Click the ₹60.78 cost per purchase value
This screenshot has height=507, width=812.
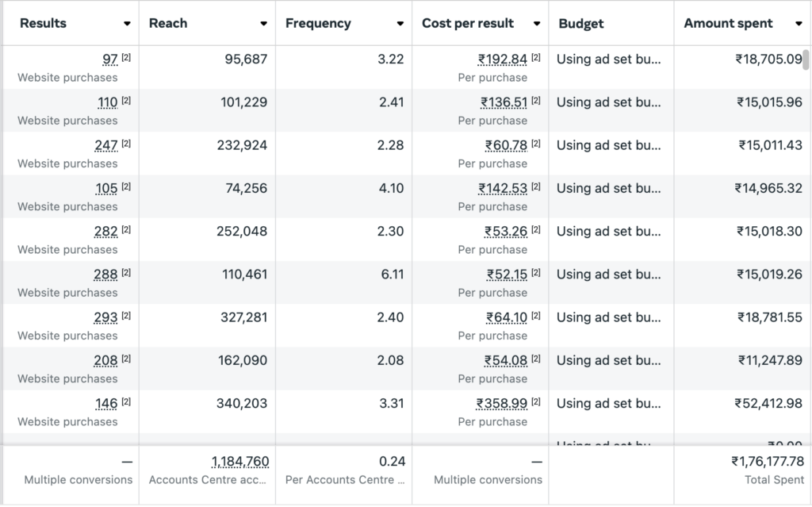point(506,145)
